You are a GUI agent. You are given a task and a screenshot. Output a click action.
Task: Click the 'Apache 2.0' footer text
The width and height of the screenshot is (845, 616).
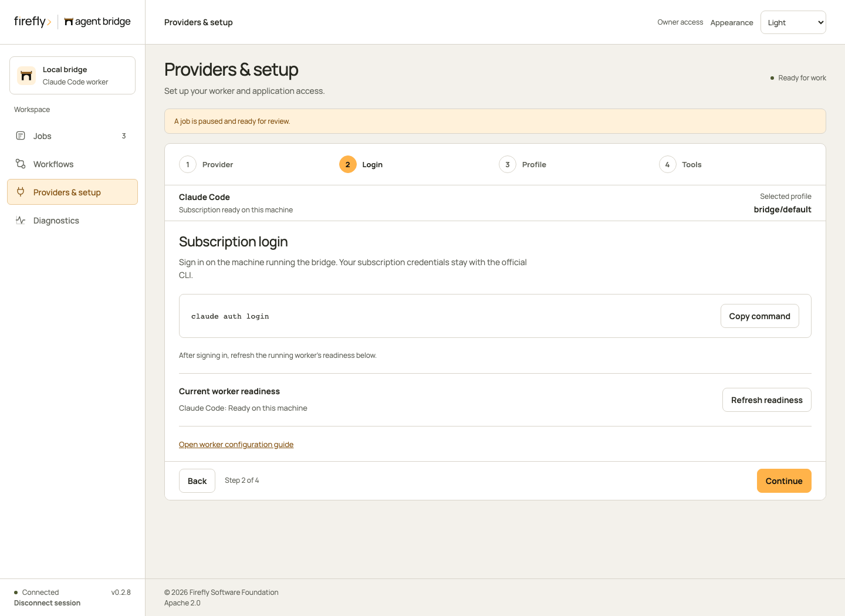tap(182, 603)
